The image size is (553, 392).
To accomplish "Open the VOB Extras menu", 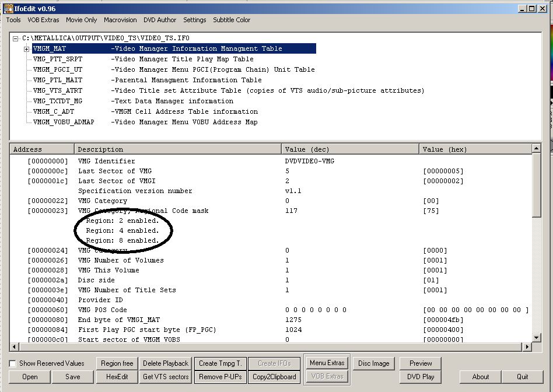I will 43,20.
